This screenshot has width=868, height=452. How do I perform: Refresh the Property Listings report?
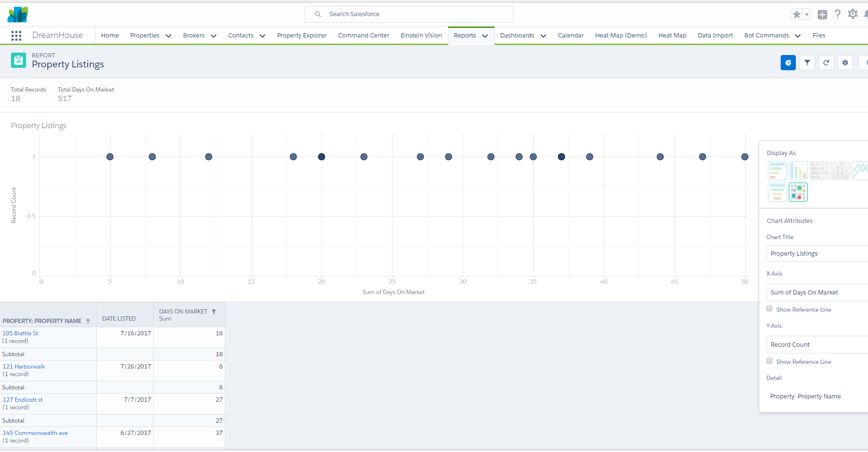[826, 63]
